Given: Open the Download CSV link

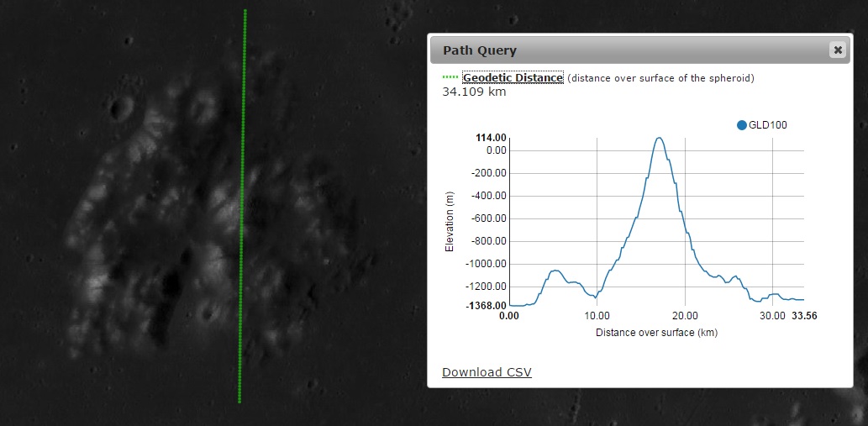Looking at the screenshot, I should tap(487, 372).
